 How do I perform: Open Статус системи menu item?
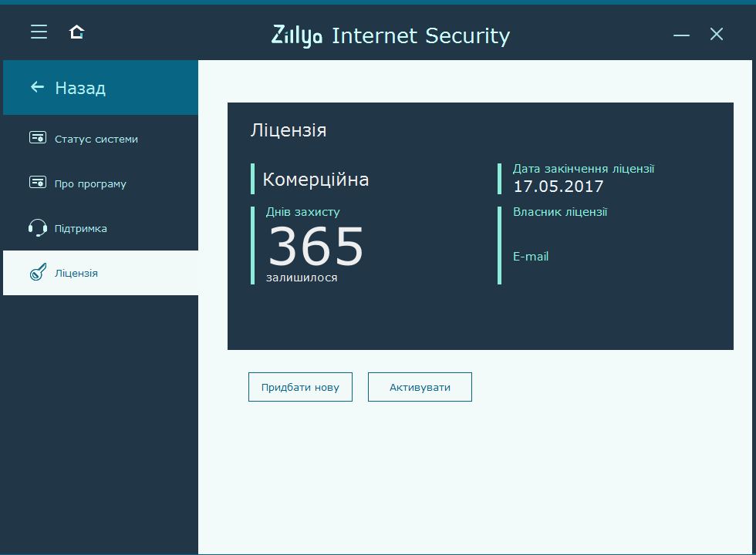click(101, 139)
